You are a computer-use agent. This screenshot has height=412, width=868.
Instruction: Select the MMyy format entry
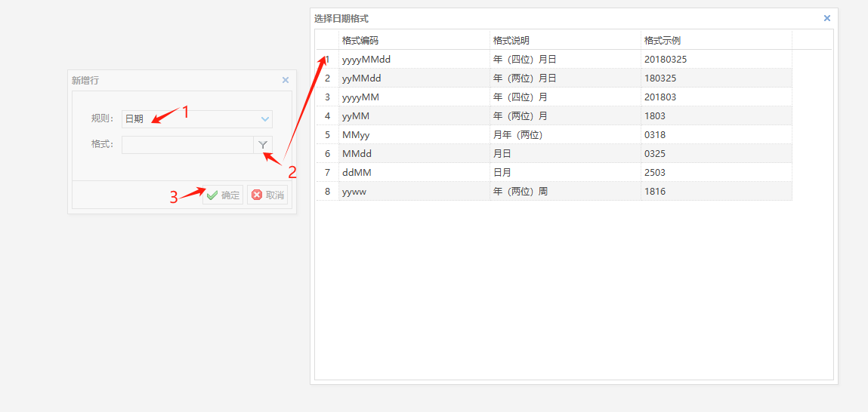[355, 134]
